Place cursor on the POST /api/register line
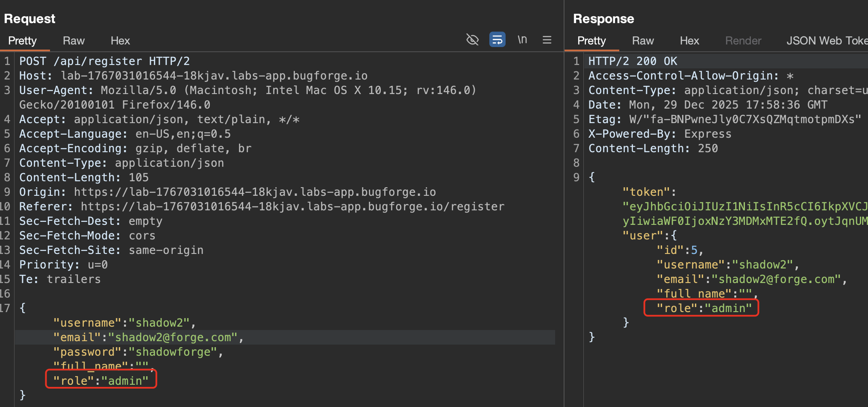 click(104, 61)
